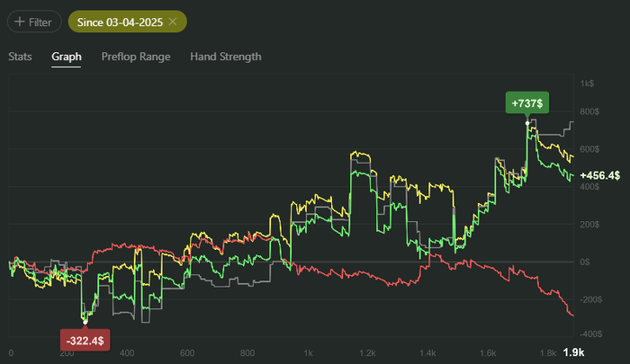Select the Graph tab
630x364 pixels.
67,57
